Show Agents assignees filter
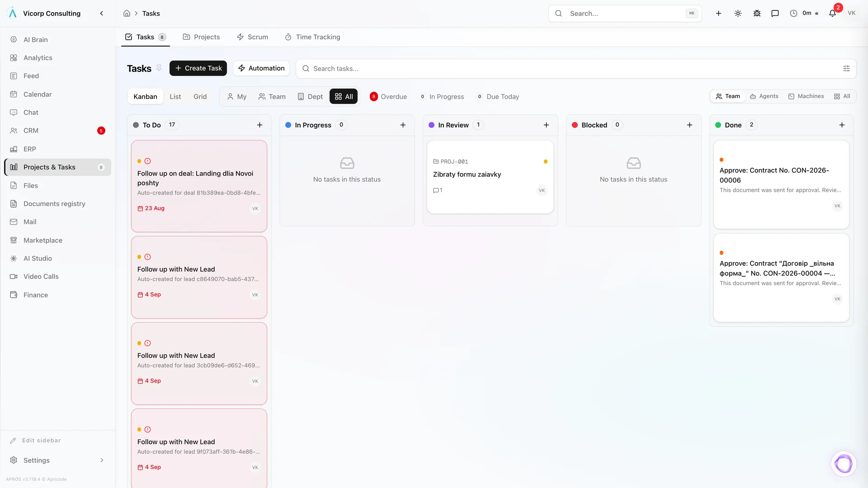This screenshot has height=488, width=868. click(764, 96)
